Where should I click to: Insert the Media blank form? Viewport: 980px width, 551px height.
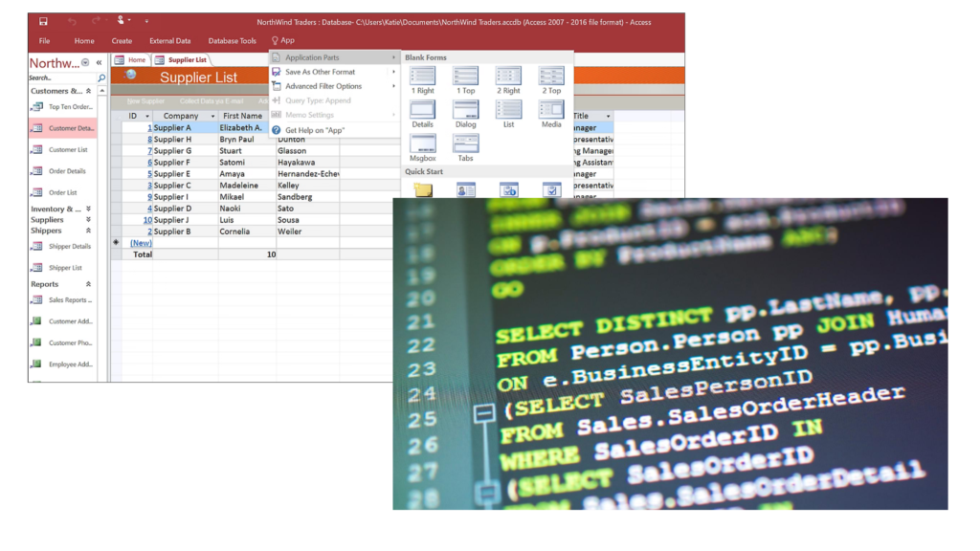pos(551,114)
